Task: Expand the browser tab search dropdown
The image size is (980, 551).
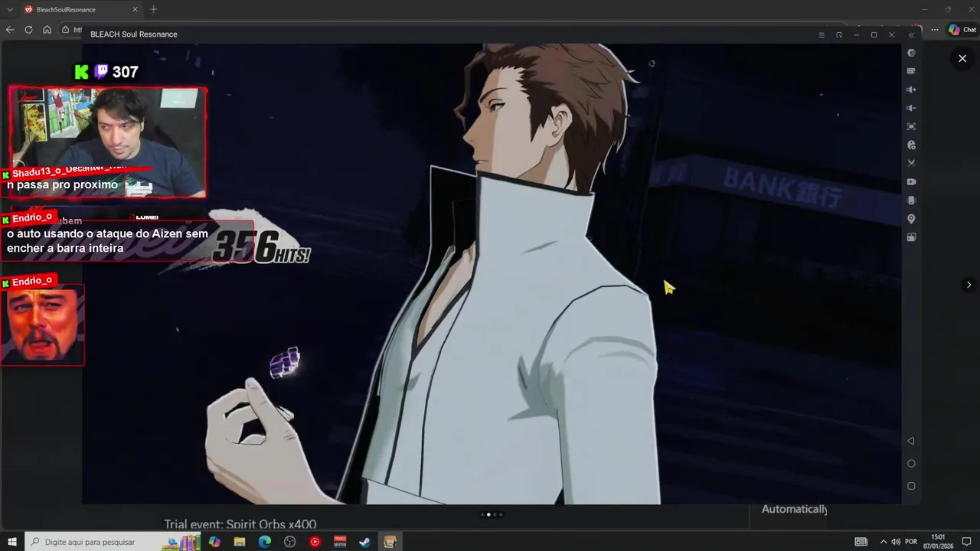Action: tap(9, 9)
